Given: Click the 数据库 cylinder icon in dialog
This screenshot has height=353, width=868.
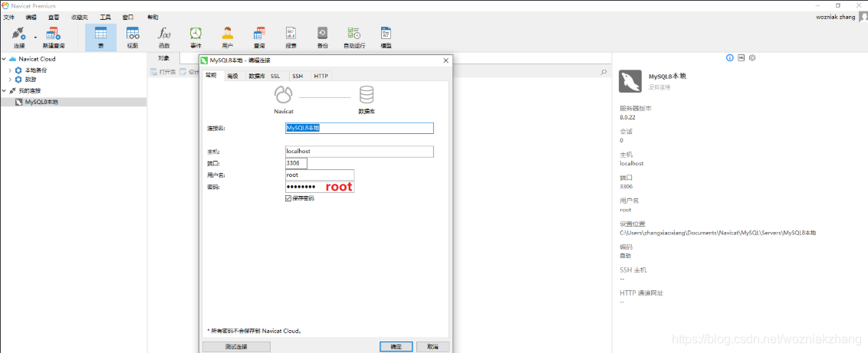Looking at the screenshot, I should click(x=367, y=95).
